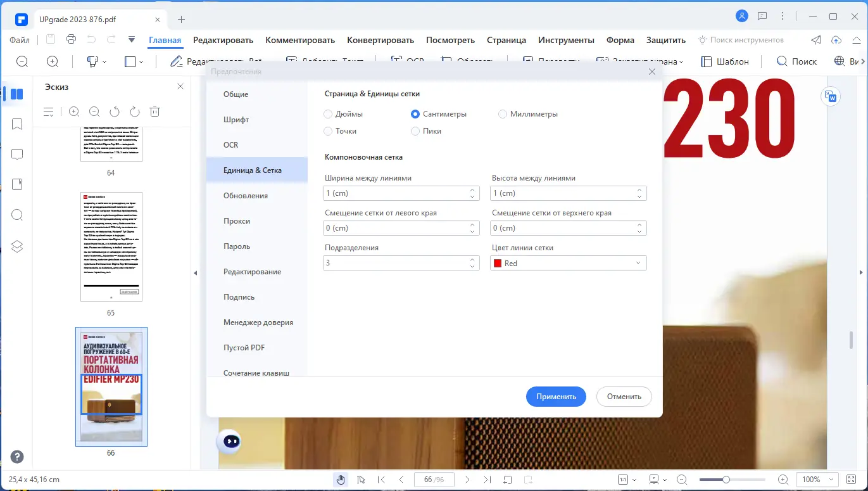Open the thumbnail sorting options dropdown
This screenshot has height=491, width=868.
[49, 112]
